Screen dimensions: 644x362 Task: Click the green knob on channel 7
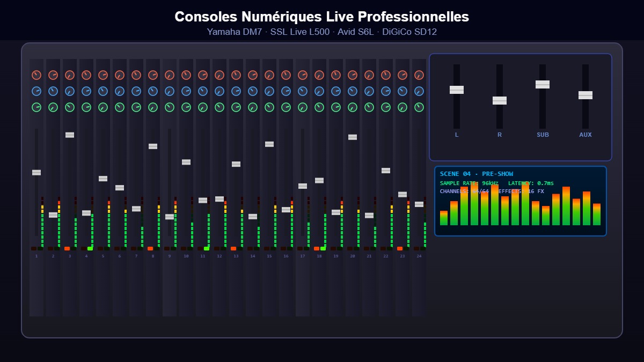136,107
